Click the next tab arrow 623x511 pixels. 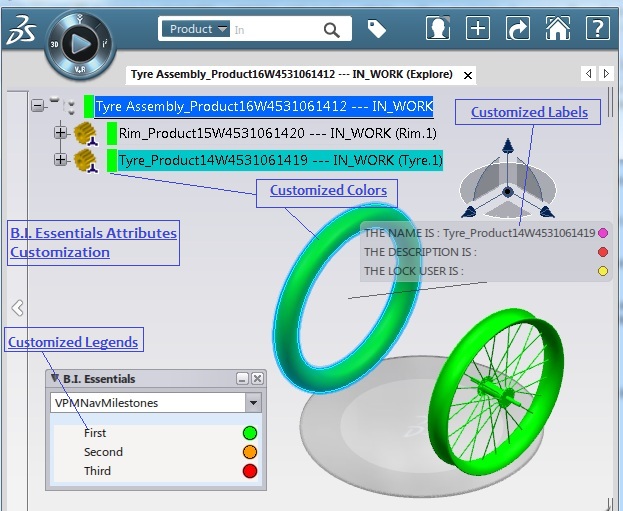606,74
